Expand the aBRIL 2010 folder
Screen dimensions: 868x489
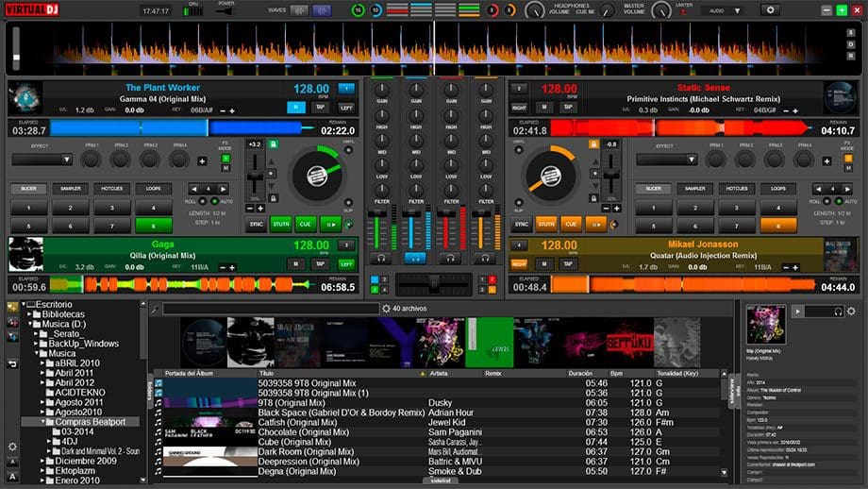[42, 363]
